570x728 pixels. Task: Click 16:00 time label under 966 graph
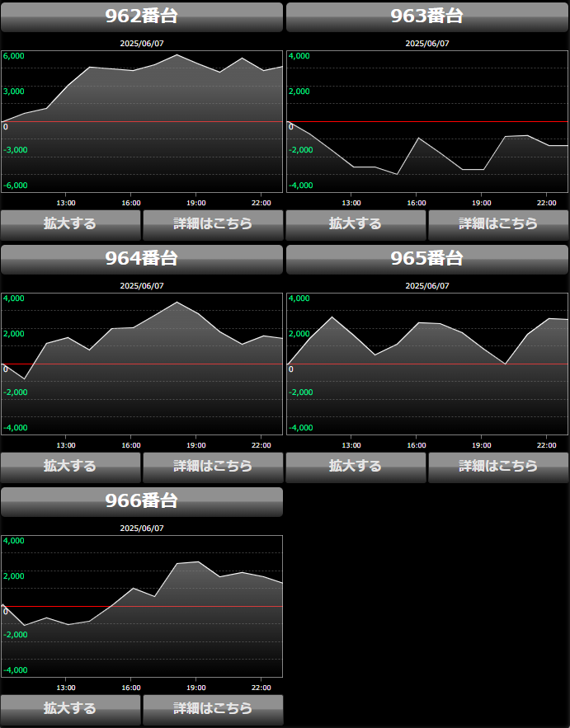(x=131, y=688)
